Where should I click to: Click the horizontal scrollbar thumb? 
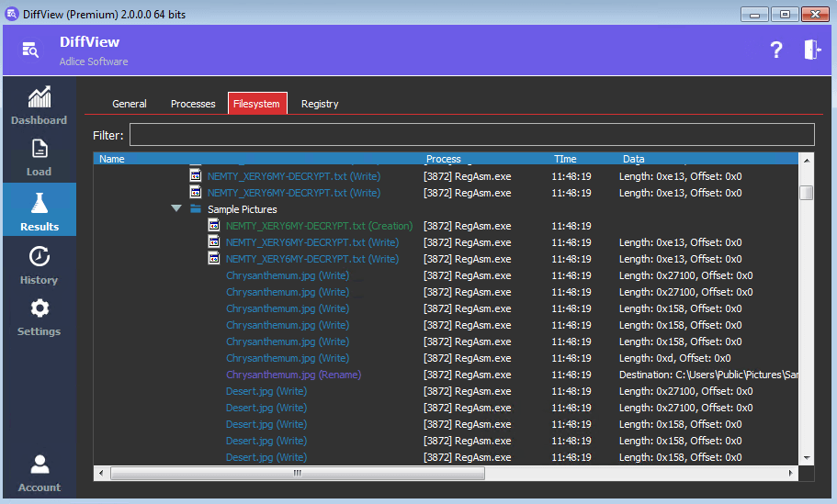point(297,474)
